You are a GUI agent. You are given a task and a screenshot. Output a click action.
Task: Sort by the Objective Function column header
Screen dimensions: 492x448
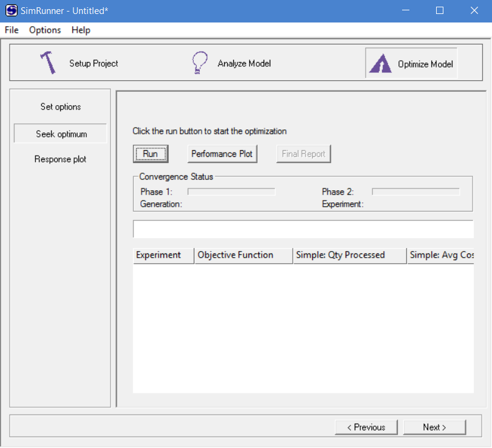pos(244,255)
